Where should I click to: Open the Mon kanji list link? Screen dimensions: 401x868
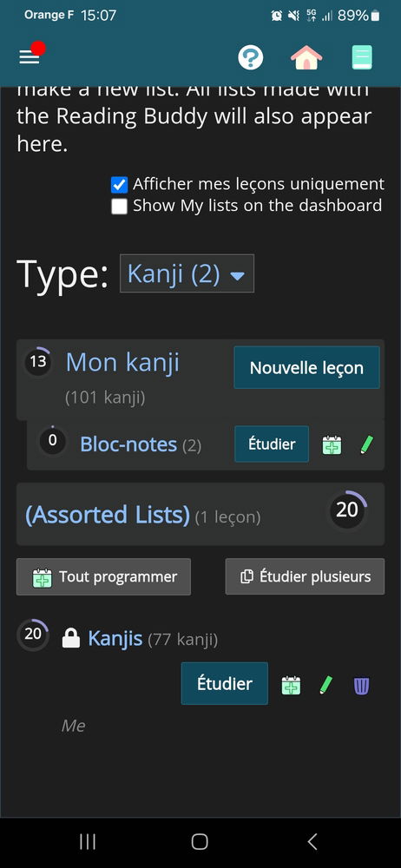tap(122, 363)
